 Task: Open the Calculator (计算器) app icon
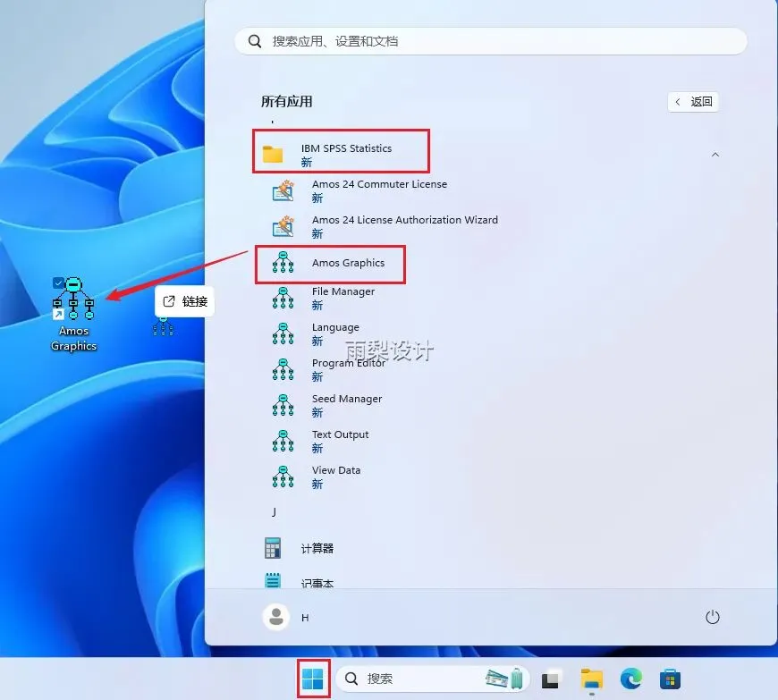tap(273, 548)
